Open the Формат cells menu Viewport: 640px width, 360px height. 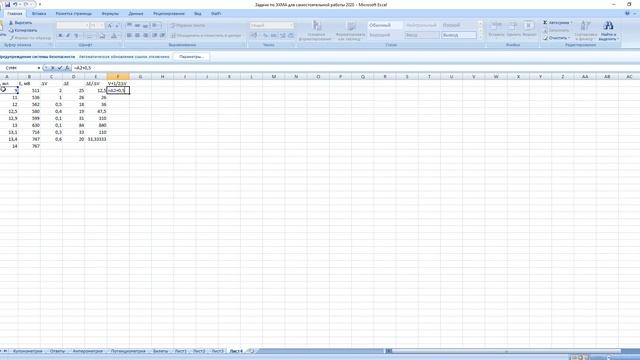(529, 29)
